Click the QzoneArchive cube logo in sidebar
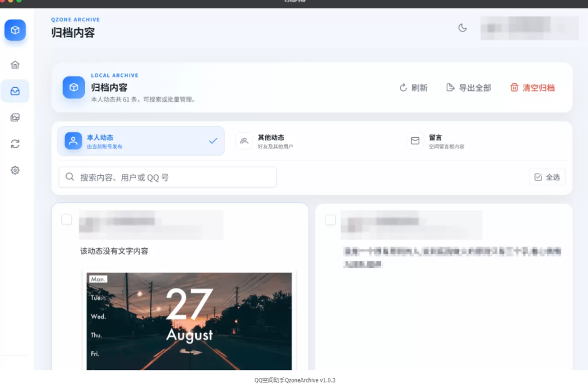Image resolution: width=588 pixels, height=386 pixels. click(x=15, y=30)
